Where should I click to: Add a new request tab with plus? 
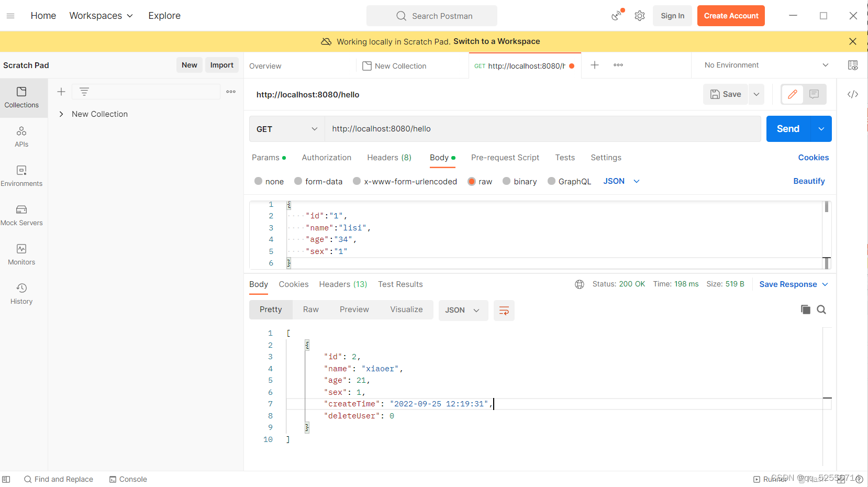(595, 65)
